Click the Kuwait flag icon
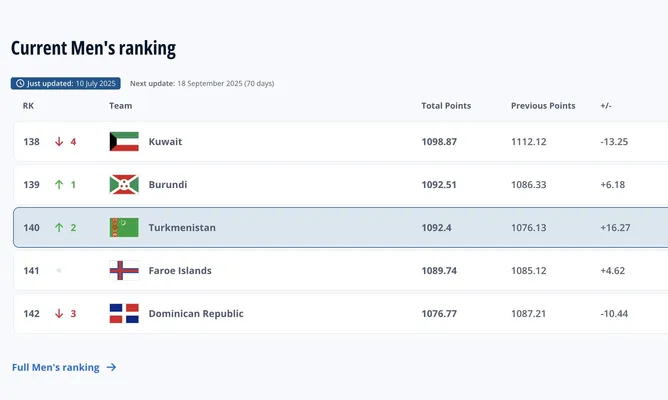The image size is (668, 400). tap(124, 141)
